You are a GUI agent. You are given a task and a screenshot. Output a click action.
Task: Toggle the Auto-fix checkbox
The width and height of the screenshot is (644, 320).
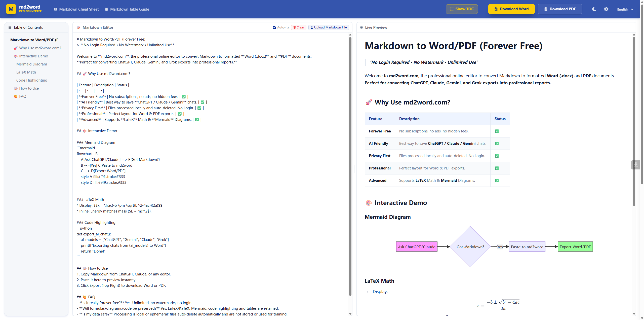(274, 27)
